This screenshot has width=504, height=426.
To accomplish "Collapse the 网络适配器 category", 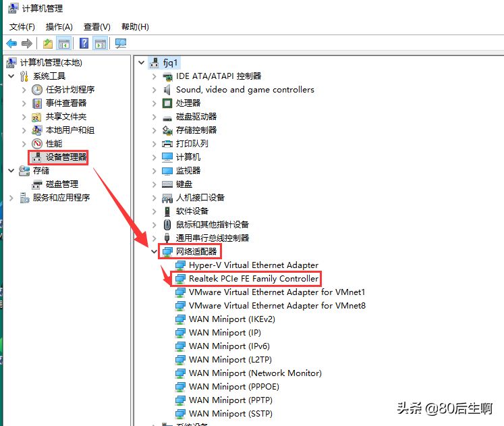I will pyautogui.click(x=154, y=251).
